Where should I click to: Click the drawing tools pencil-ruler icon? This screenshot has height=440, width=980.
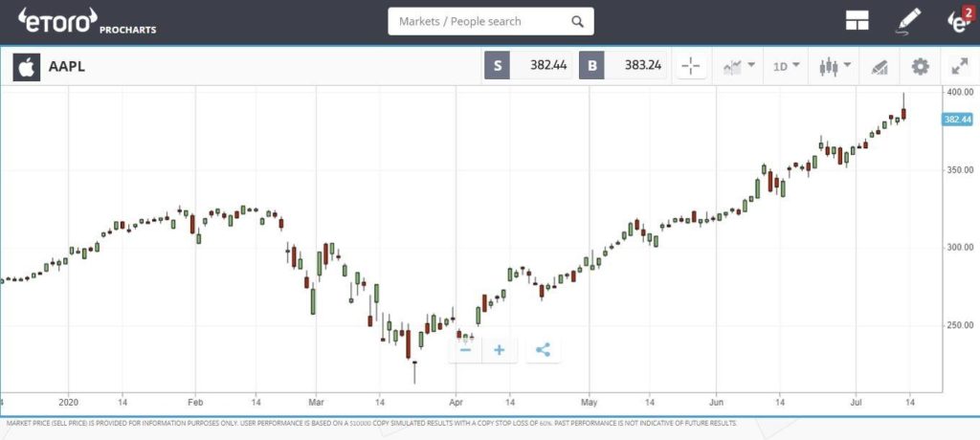pyautogui.click(x=880, y=67)
